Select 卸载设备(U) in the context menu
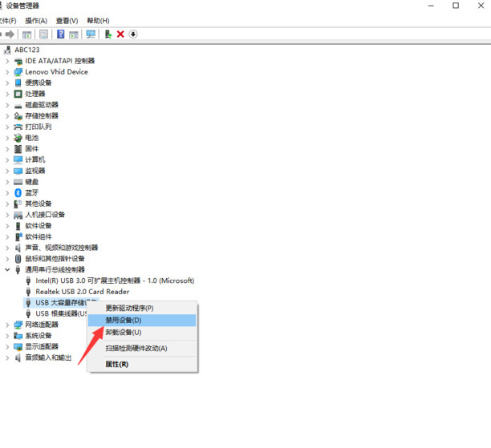 click(x=124, y=333)
